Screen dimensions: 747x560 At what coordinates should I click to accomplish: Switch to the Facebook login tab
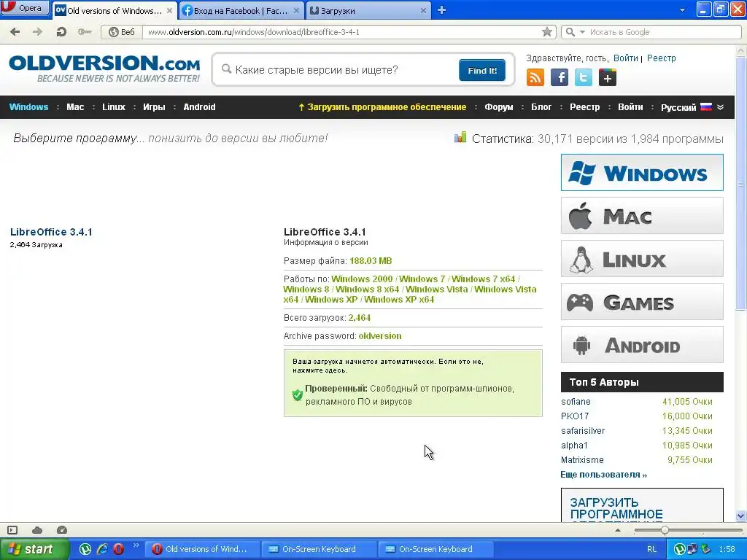tap(241, 10)
